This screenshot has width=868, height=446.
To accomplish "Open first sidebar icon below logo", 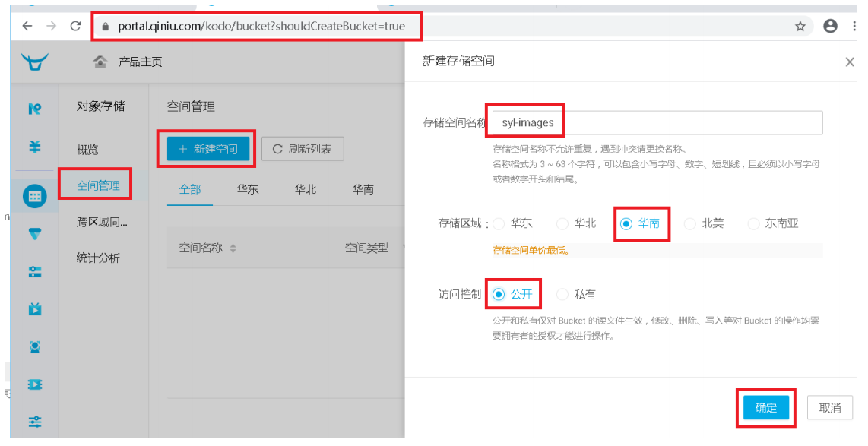I will pyautogui.click(x=34, y=109).
